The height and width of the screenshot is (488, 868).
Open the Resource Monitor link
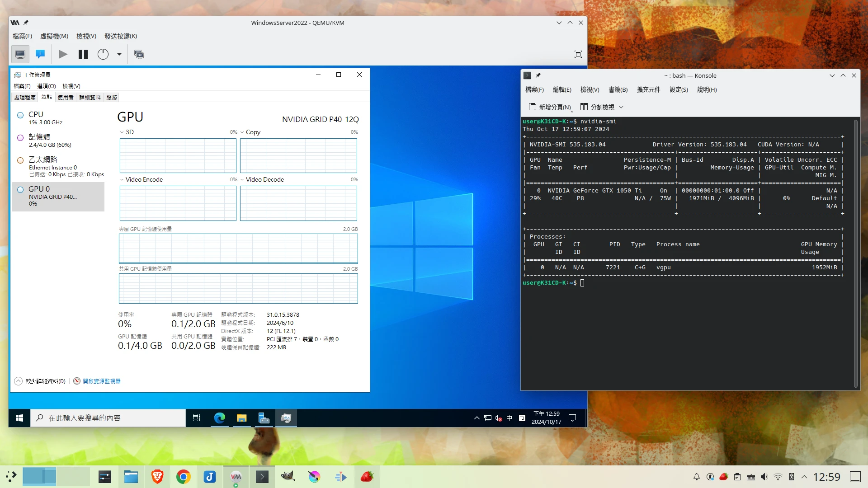tap(101, 381)
